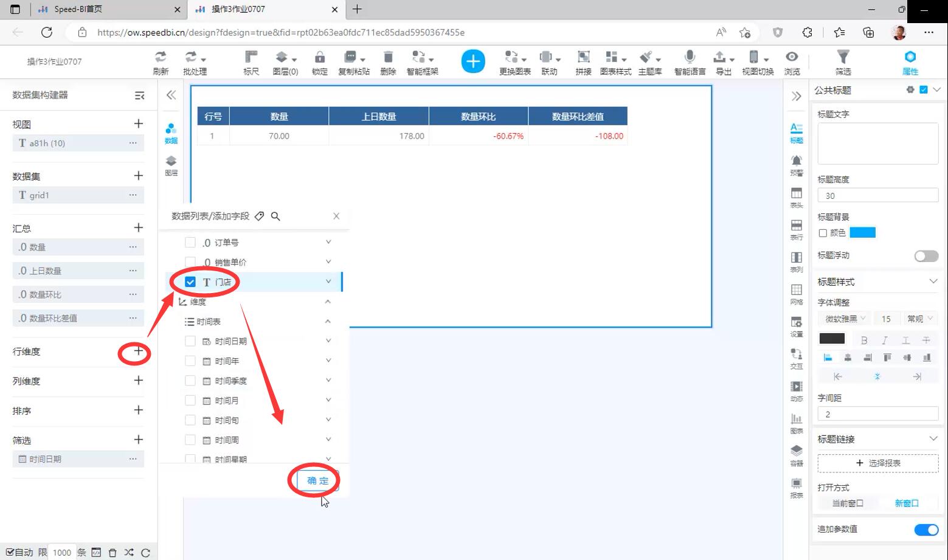
Task: Click the Smart Voice (智能语音) microphone icon
Action: pyautogui.click(x=690, y=61)
